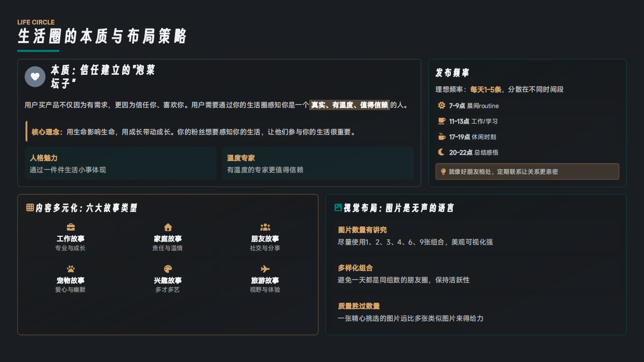
Task: Click the title 生活圈的本质与布局策略
Action: 102,36
